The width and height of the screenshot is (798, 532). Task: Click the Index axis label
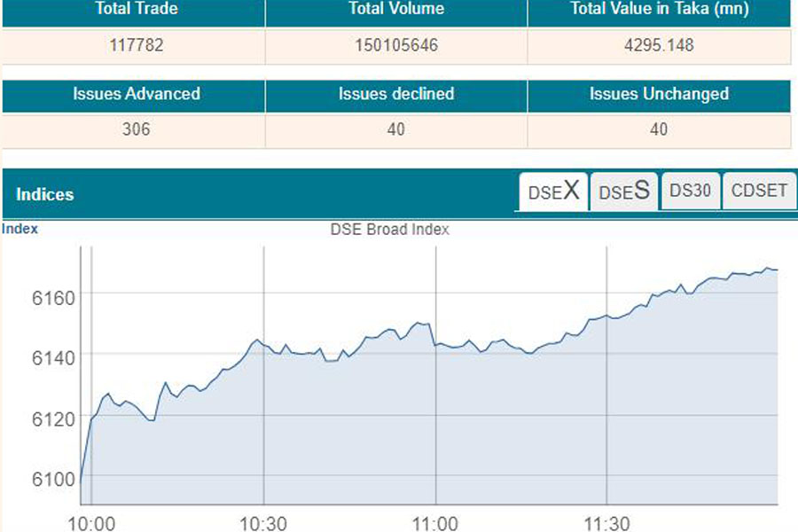[x=20, y=229]
